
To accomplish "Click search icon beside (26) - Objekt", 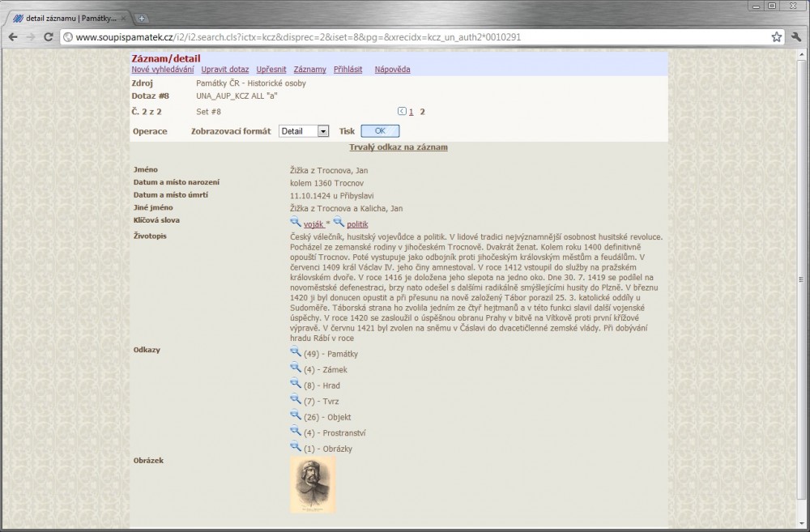I will point(296,415).
